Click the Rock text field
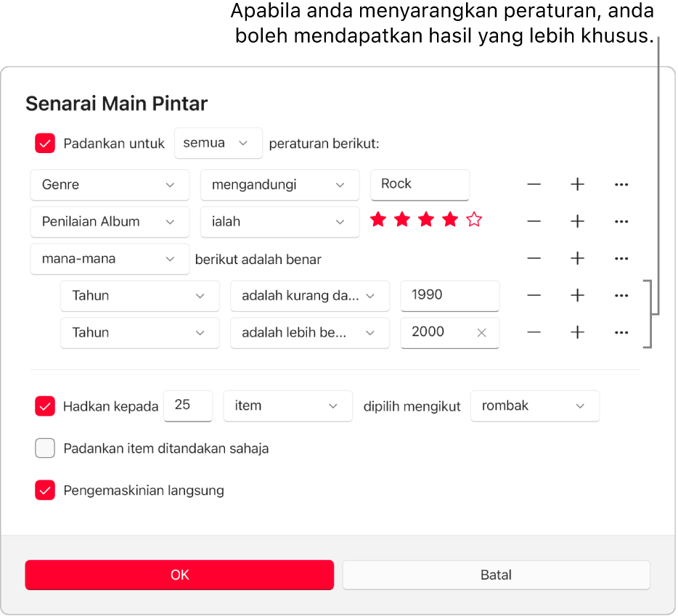 420,184
